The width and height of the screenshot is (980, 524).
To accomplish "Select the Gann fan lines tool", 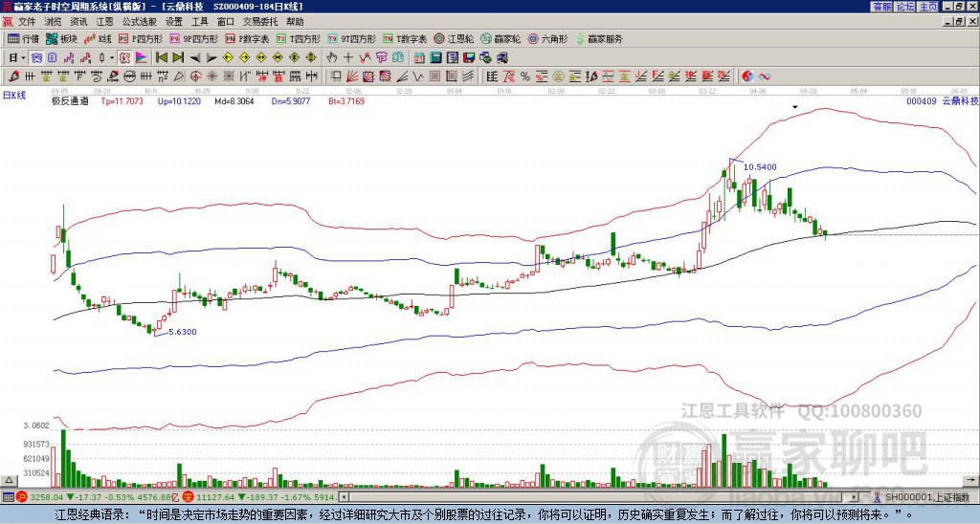I will pyautogui.click(x=352, y=76).
